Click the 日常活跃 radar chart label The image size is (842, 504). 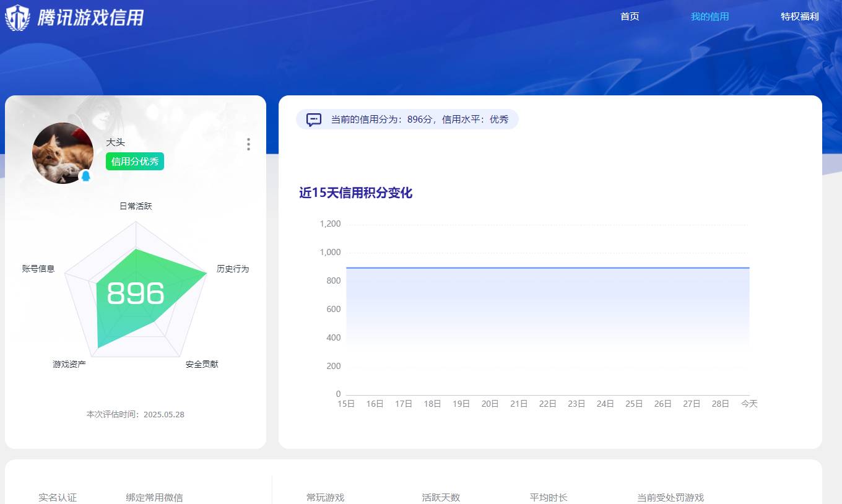[x=135, y=206]
